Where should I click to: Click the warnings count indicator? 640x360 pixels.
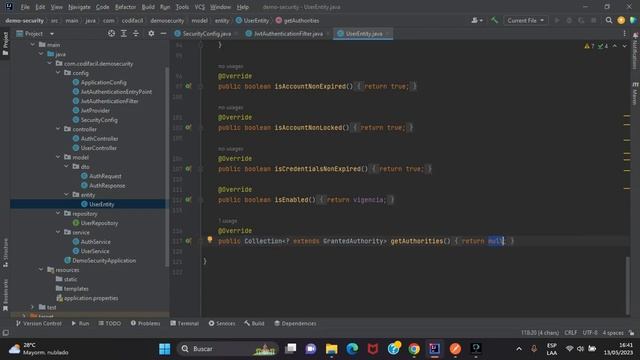(589, 46)
